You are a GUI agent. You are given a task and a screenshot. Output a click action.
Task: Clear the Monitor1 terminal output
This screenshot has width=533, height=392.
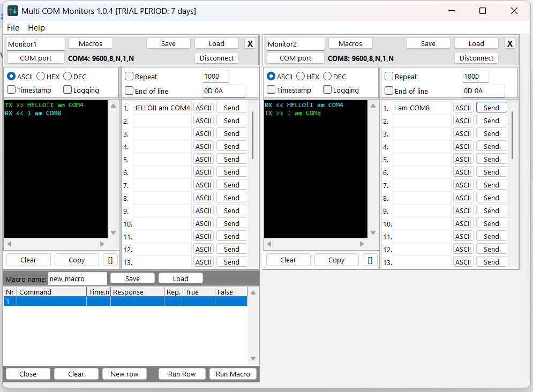point(28,260)
